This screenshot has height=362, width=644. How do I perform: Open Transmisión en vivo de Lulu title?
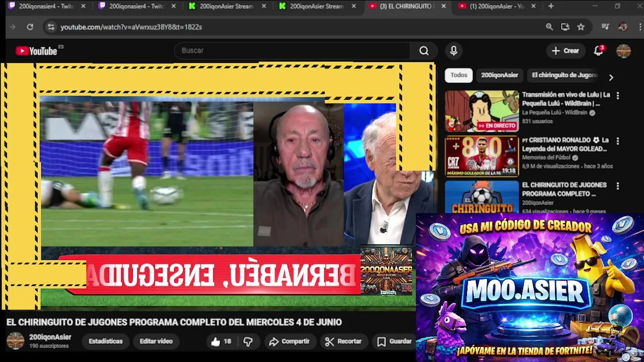566,99
